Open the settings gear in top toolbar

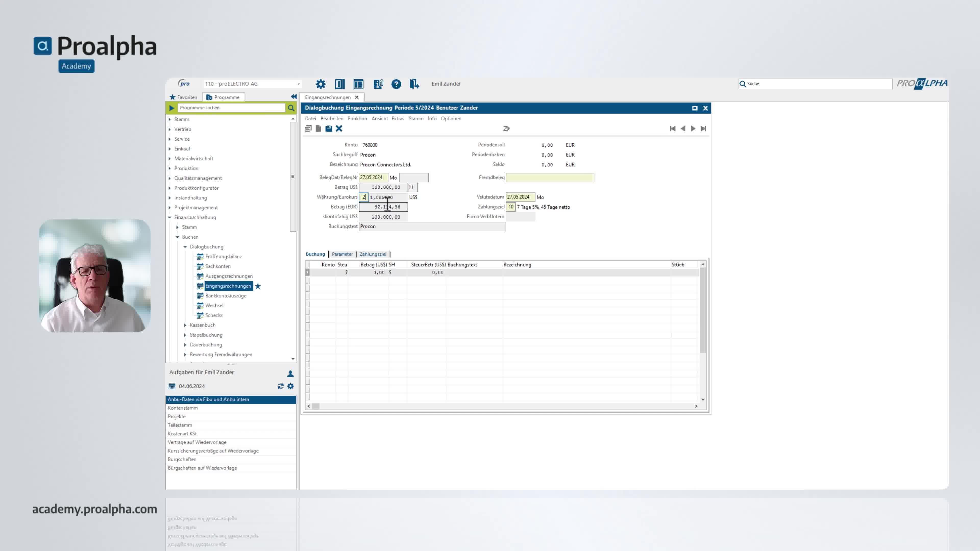320,84
